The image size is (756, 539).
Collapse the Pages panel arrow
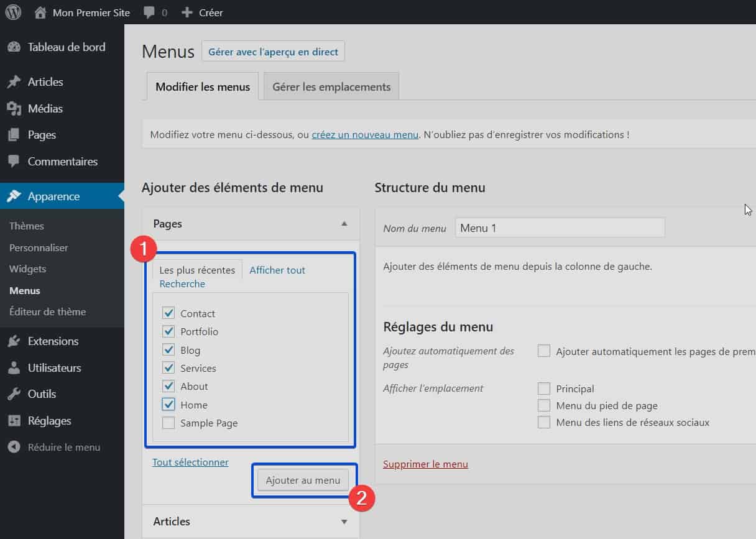344,224
